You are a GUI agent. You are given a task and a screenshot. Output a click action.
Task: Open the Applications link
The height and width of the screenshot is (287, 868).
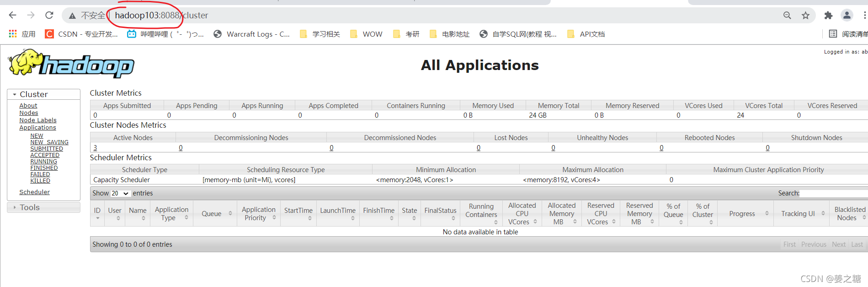37,127
